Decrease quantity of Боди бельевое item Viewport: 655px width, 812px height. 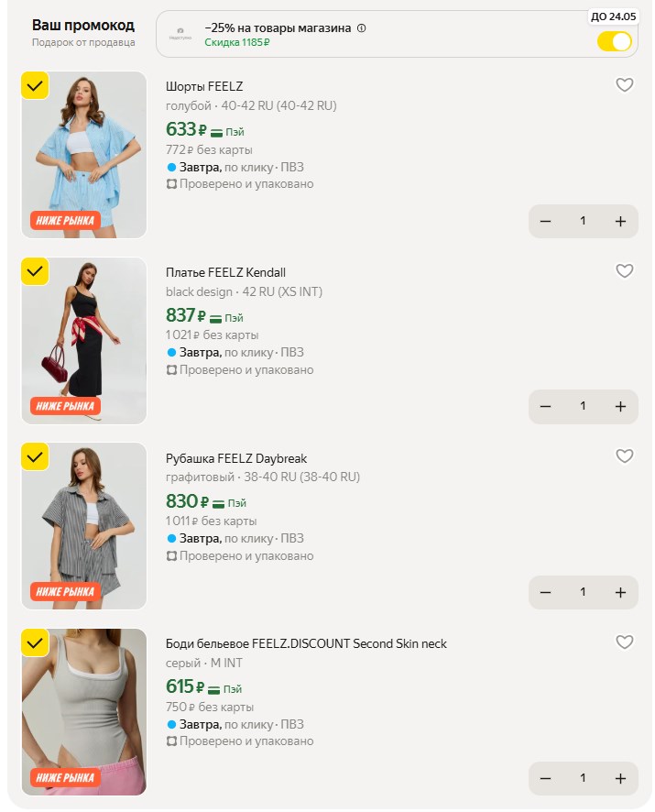pyautogui.click(x=545, y=778)
